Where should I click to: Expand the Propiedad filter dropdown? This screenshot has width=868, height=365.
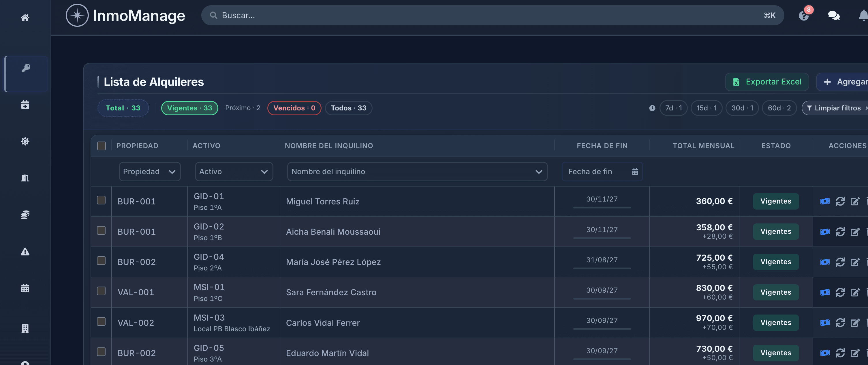pyautogui.click(x=150, y=172)
